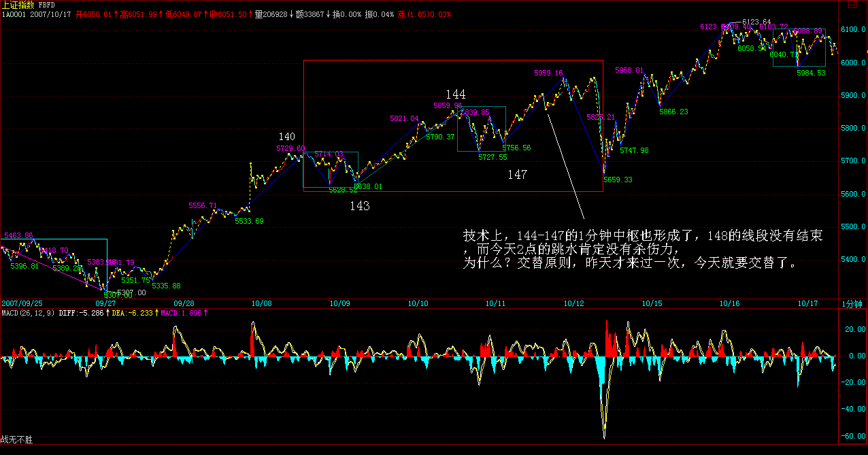Click the 10/16 date marker on time axis

coord(729,303)
